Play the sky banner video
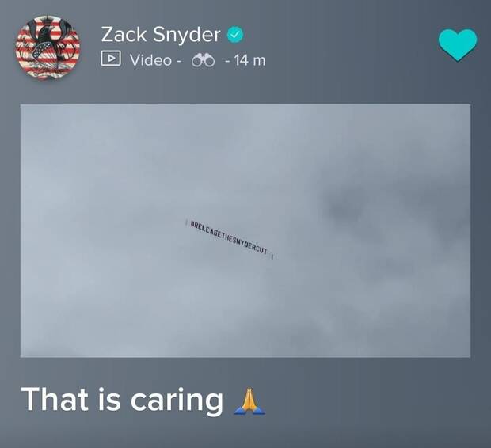This screenshot has width=491, height=448. (246, 231)
